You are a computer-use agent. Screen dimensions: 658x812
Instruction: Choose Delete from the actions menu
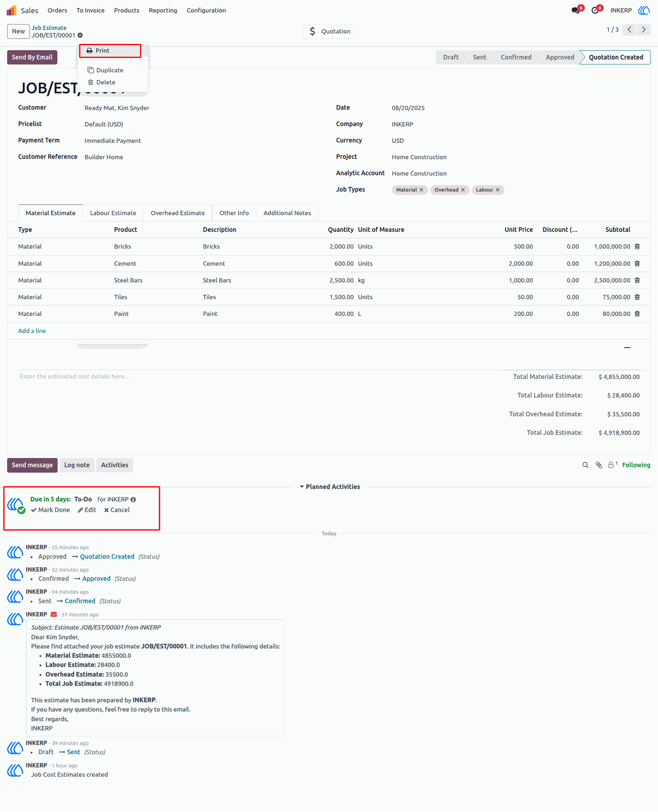[105, 82]
